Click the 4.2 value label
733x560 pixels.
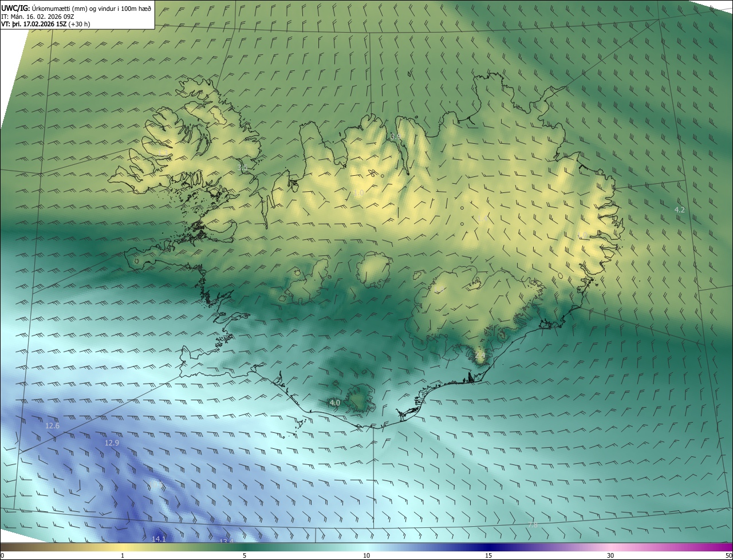pos(680,210)
